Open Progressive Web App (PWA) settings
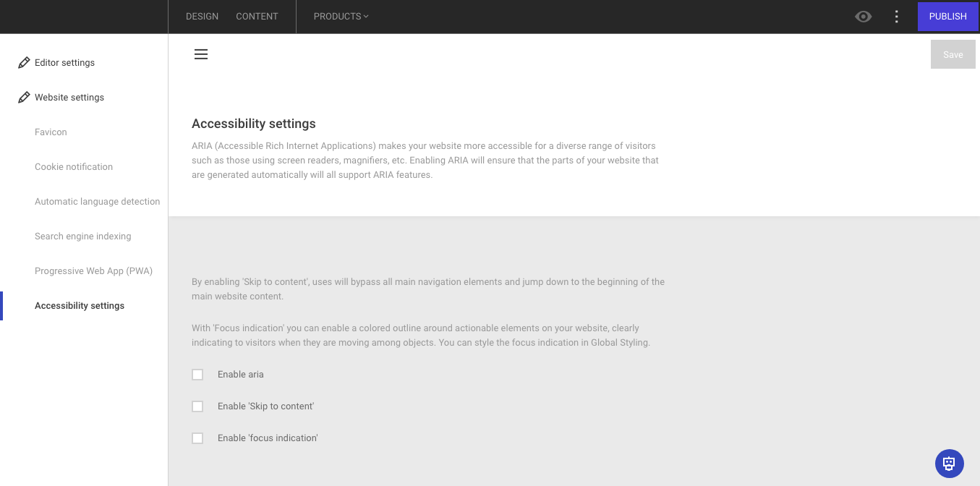Viewport: 980px width, 486px height. coord(93,270)
